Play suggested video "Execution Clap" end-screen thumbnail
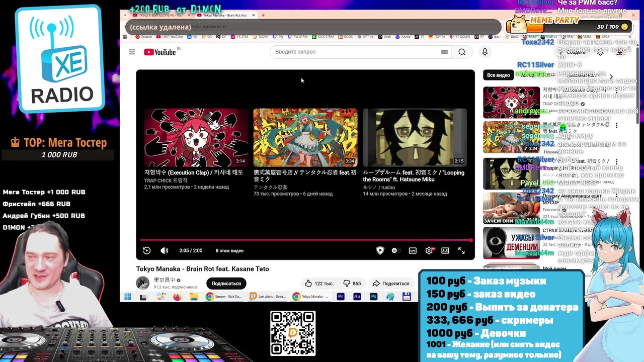The image size is (644, 362). [x=196, y=137]
